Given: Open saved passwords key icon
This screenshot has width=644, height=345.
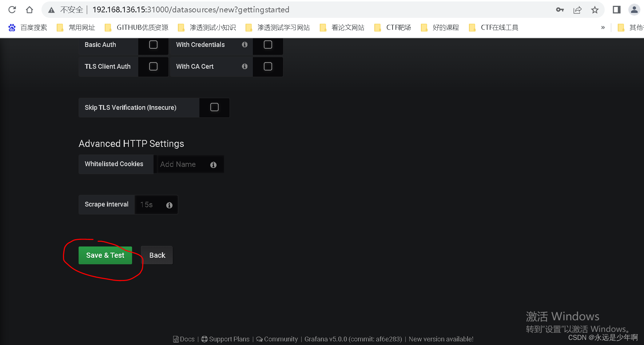Looking at the screenshot, I should (x=560, y=10).
